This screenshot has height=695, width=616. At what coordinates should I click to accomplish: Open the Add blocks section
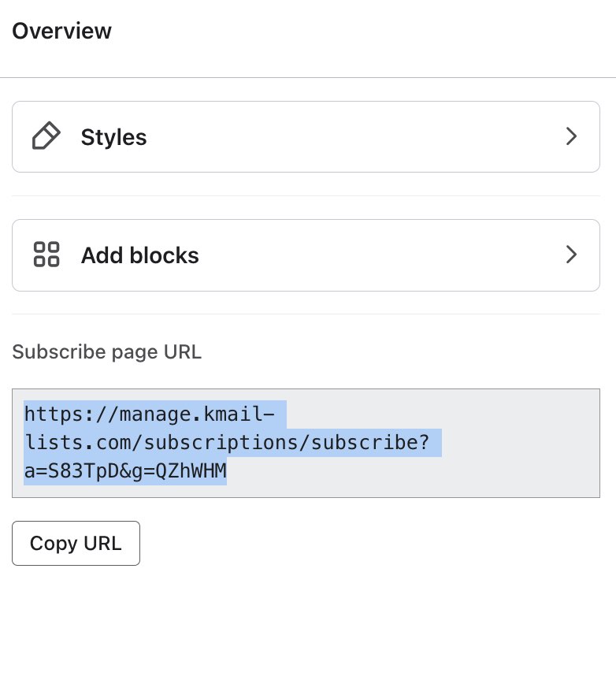coord(306,255)
